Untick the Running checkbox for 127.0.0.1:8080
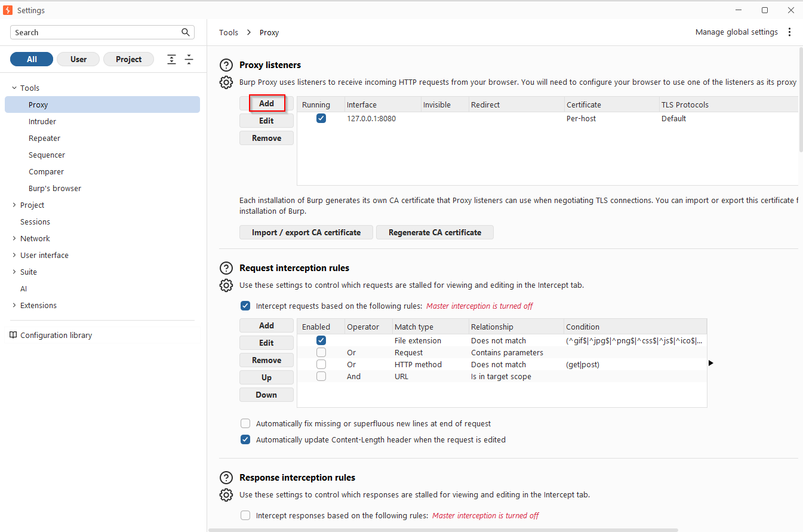The width and height of the screenshot is (803, 532). click(321, 118)
